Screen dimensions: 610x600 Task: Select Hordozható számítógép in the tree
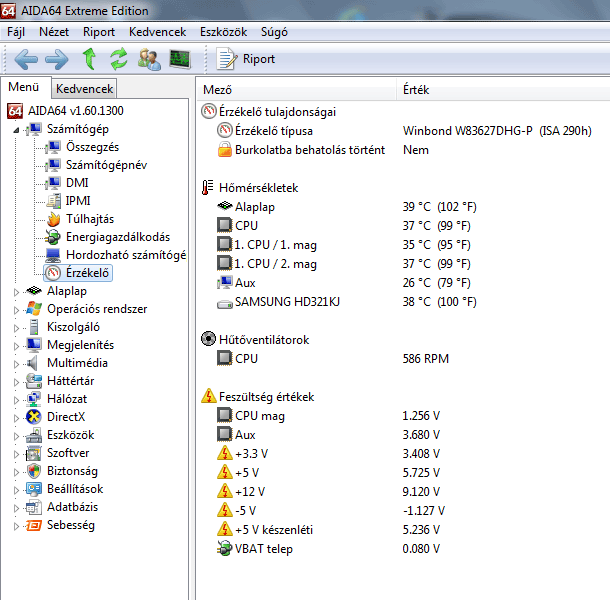pos(126,255)
